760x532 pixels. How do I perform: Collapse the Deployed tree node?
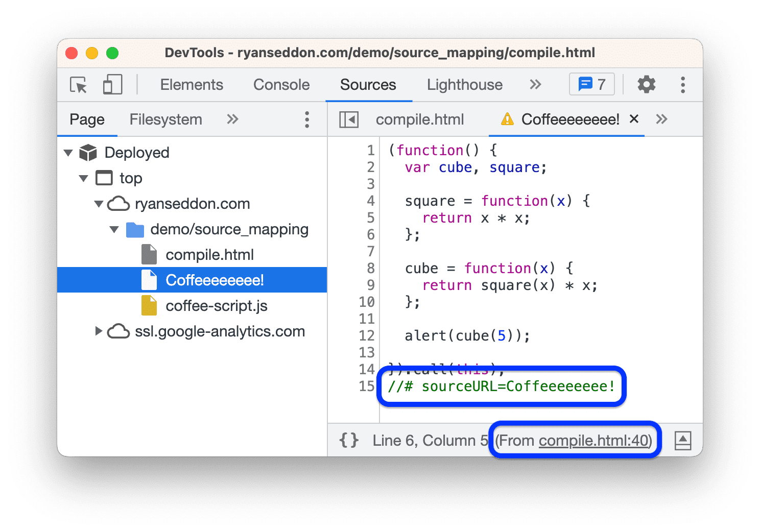tap(68, 152)
